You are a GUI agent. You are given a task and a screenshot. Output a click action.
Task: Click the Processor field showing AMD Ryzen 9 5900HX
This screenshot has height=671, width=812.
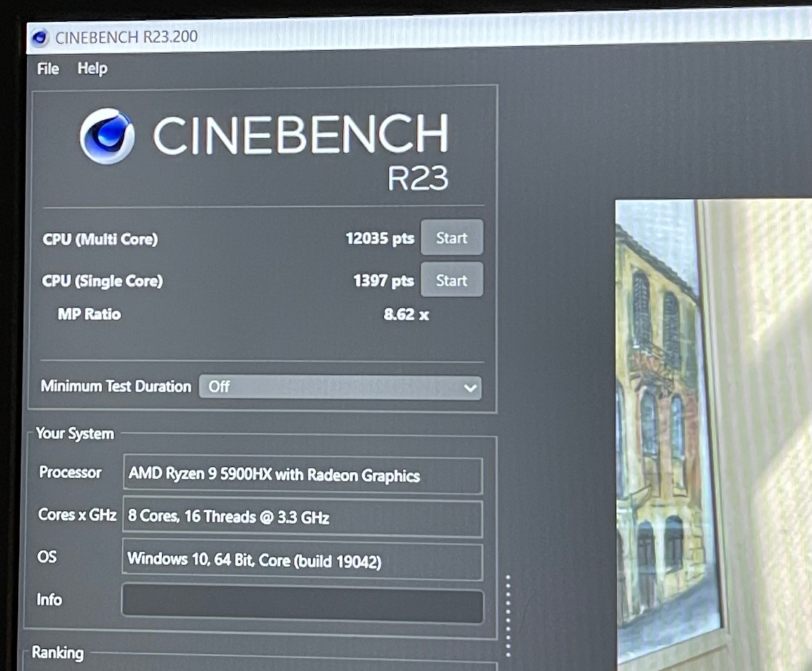click(x=303, y=474)
